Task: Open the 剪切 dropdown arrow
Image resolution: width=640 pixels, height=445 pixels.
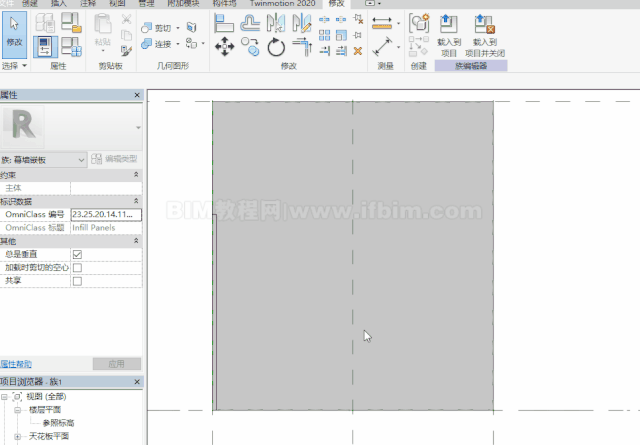Action: click(x=178, y=28)
